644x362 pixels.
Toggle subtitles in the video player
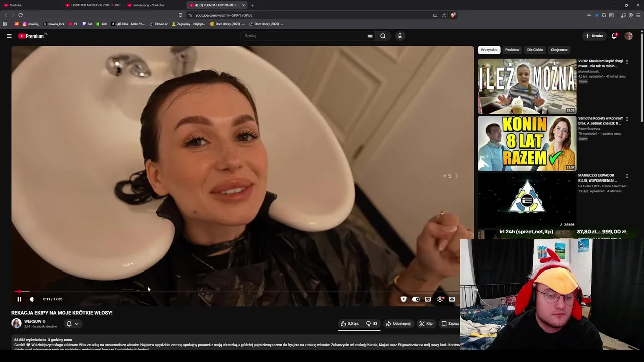click(428, 299)
